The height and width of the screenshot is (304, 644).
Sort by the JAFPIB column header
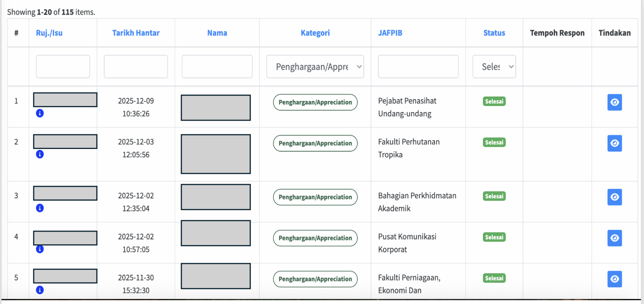click(390, 33)
